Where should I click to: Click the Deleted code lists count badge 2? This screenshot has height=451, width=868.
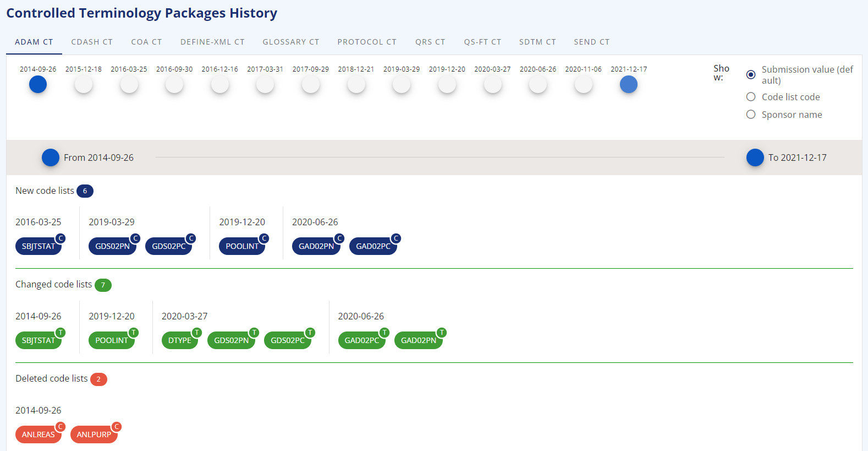pyautogui.click(x=98, y=379)
